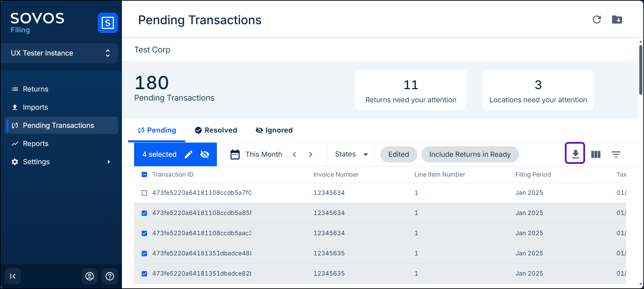Click the 4 selected label
This screenshot has width=644, height=289.
[159, 154]
